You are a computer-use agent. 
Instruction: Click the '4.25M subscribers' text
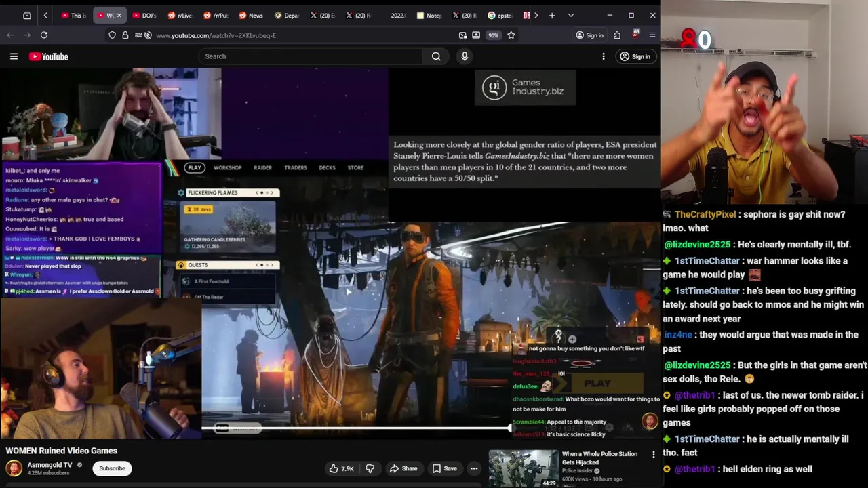(48, 473)
